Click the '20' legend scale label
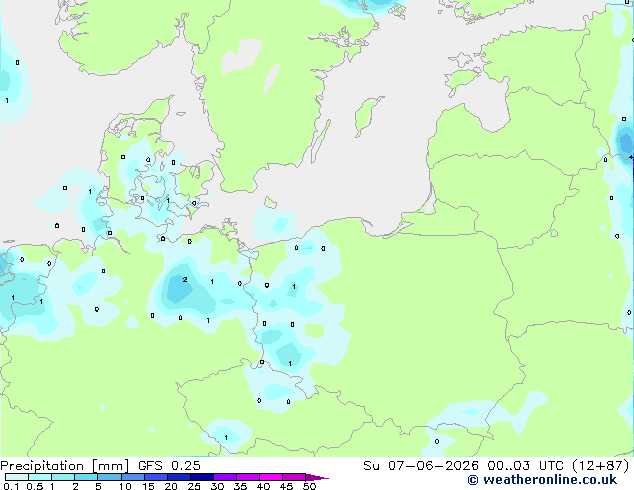This screenshot has width=634, height=490. (171, 486)
